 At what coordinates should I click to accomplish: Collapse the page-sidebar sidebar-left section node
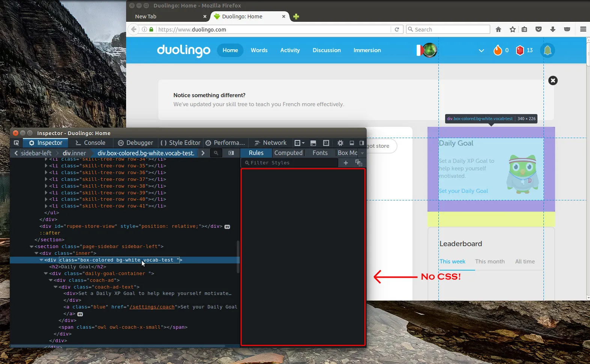(x=32, y=247)
